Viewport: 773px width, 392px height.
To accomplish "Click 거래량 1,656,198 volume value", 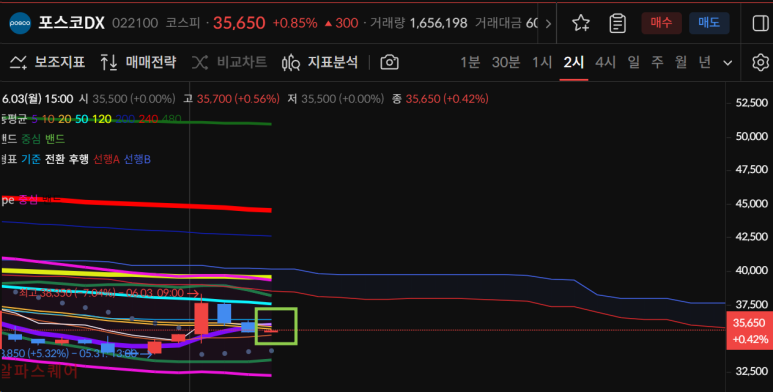I will click(419, 23).
